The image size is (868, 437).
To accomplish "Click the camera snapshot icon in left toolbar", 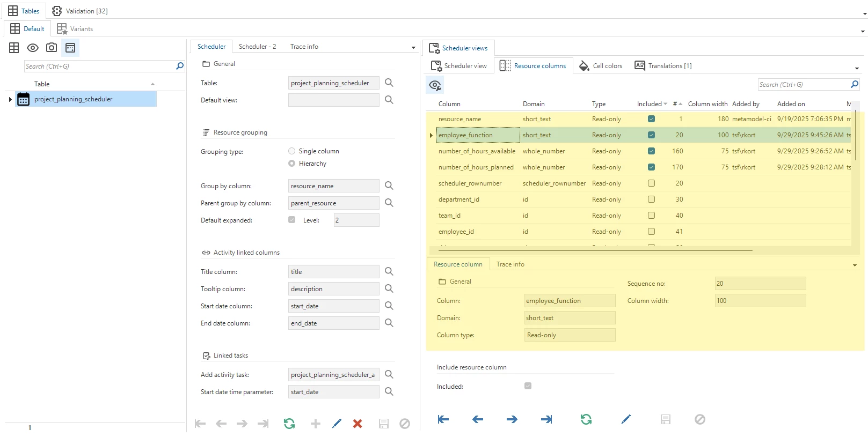I will 52,48.
